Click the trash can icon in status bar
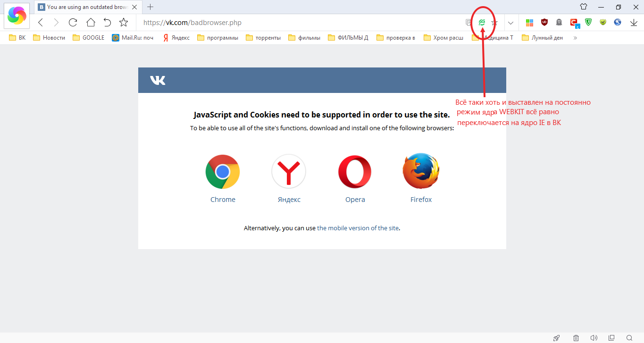 coord(576,338)
